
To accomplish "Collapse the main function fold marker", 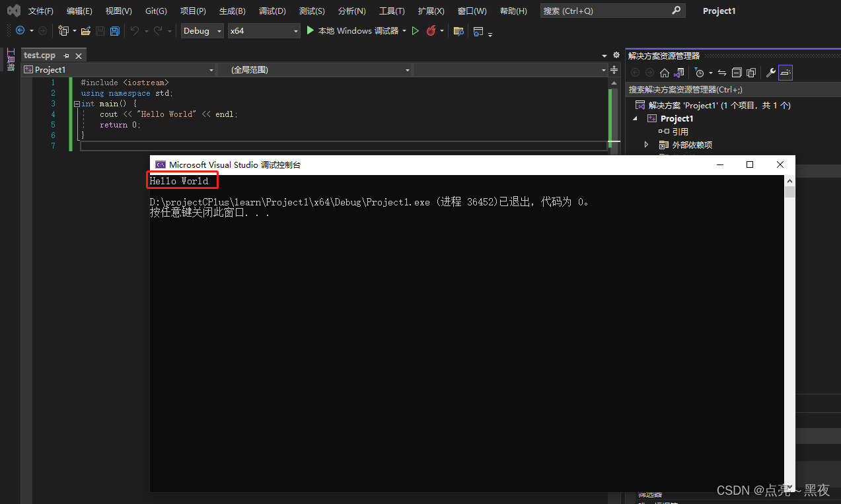I will click(x=77, y=104).
